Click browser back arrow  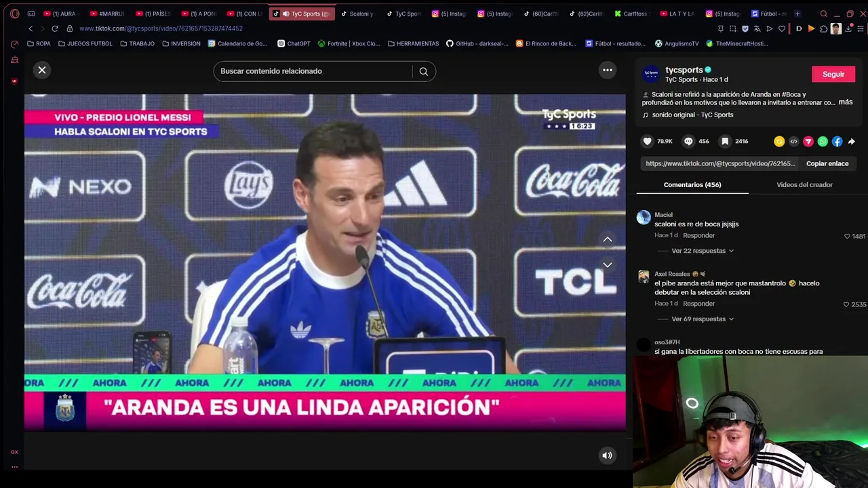(31, 28)
